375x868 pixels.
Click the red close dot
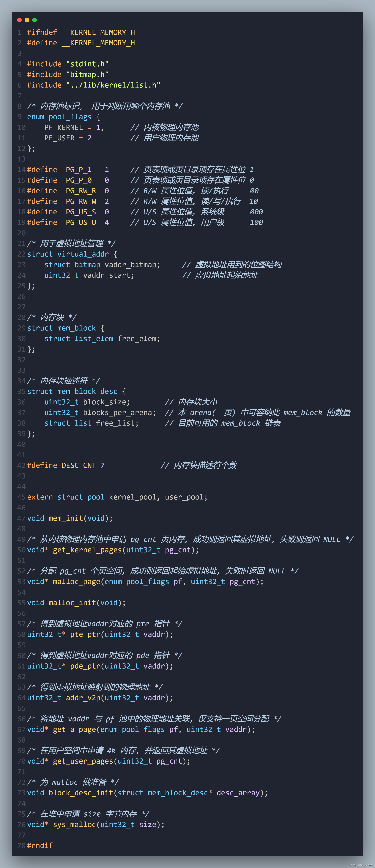[x=20, y=20]
